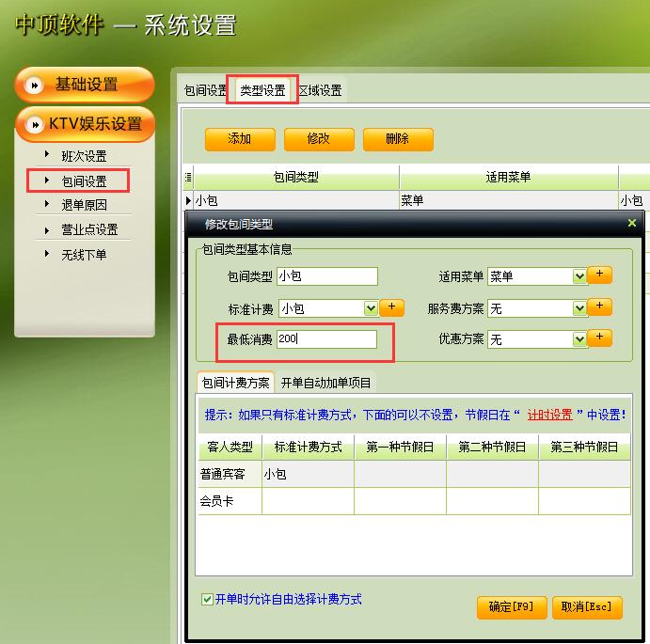The image size is (650, 644).
Task: Open 班次设置 in sidebar
Action: pyautogui.click(x=84, y=156)
